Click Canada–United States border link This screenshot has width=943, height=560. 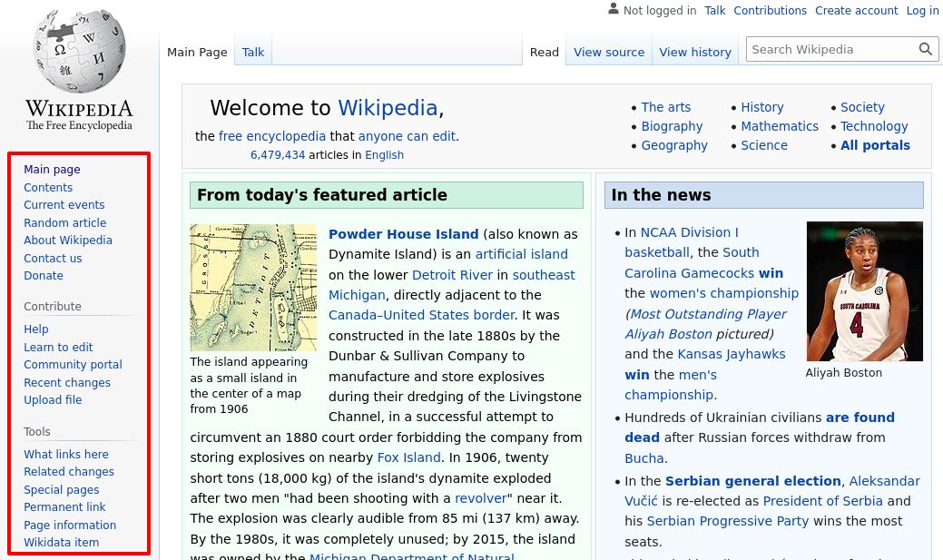pos(422,315)
